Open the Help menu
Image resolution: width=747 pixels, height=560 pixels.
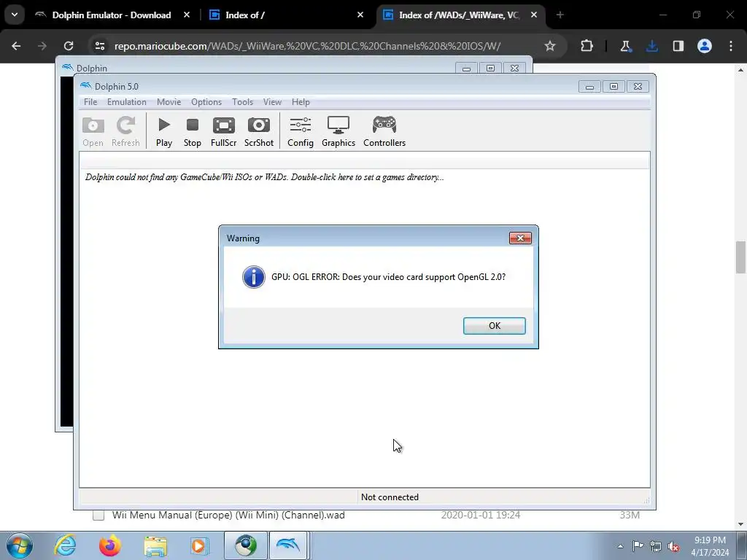(301, 102)
